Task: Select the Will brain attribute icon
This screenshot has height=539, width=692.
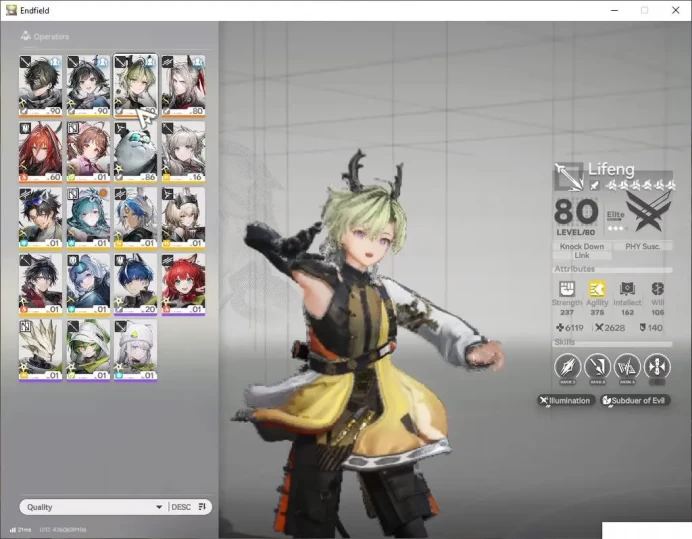Action: [658, 289]
